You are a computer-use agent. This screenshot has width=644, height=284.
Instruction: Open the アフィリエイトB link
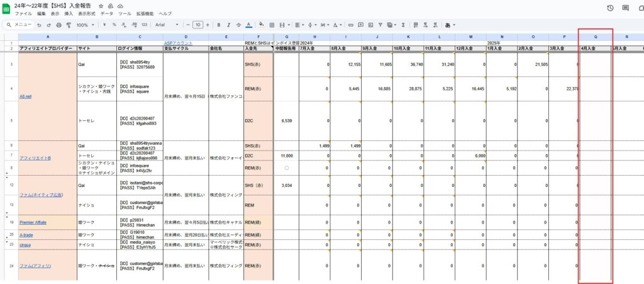(x=35, y=158)
